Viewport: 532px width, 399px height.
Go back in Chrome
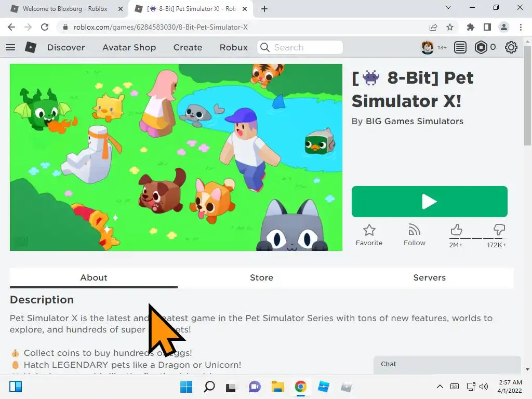[x=11, y=27]
